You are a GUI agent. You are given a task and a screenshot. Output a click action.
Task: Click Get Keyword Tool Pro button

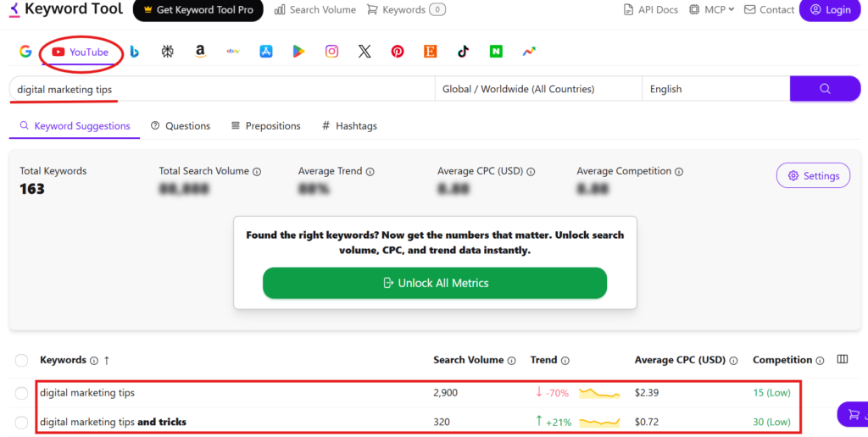198,10
